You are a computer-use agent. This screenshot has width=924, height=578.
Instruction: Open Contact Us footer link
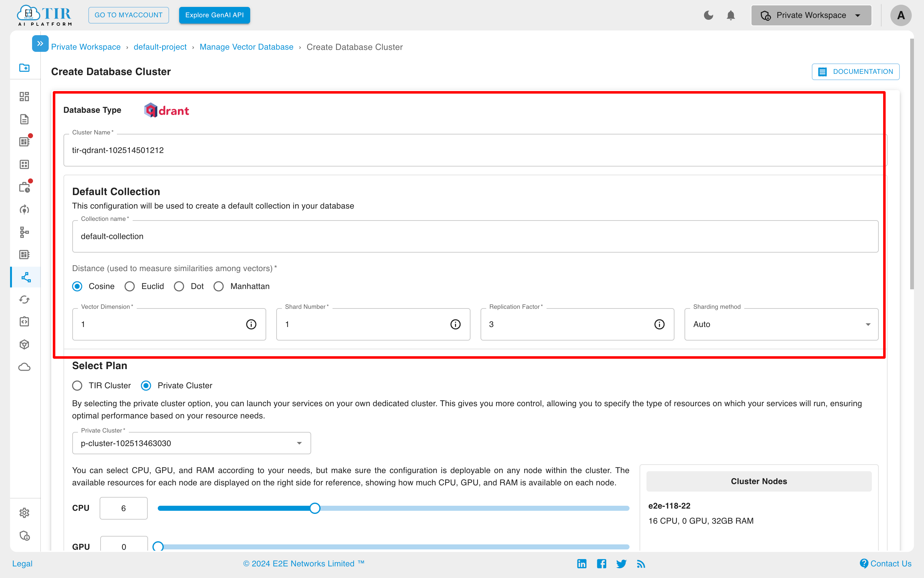coord(885,564)
